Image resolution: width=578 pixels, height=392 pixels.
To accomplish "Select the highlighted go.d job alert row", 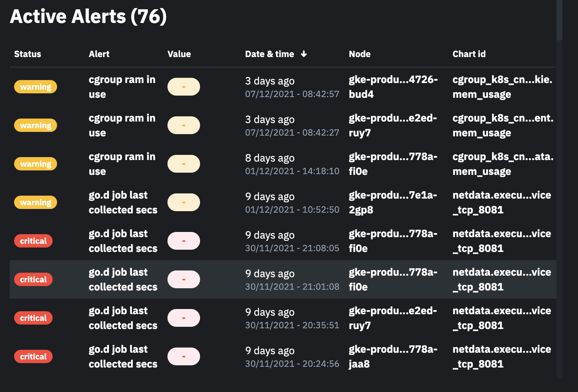I will (x=282, y=279).
